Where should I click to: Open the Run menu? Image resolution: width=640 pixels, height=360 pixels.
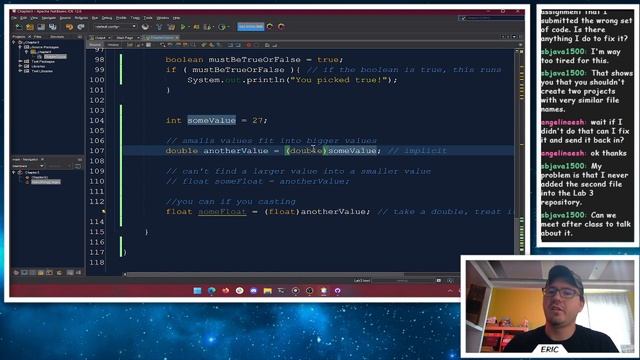click(95, 18)
